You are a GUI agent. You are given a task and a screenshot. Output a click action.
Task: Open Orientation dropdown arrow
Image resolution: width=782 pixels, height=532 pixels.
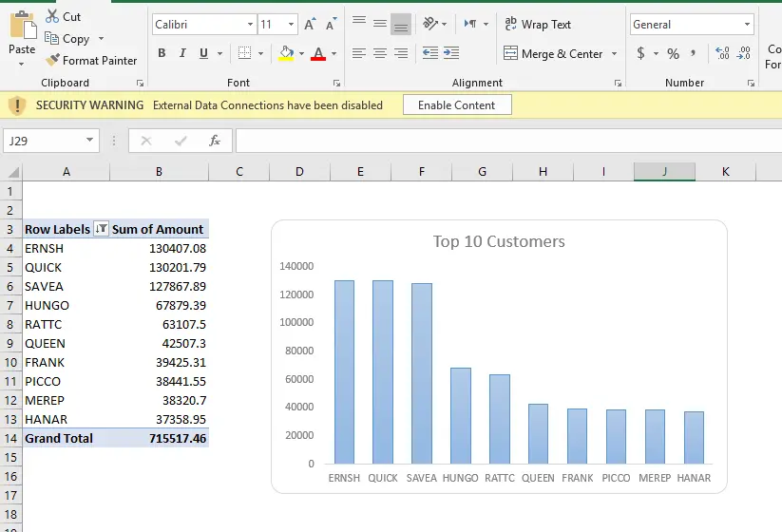pos(445,24)
